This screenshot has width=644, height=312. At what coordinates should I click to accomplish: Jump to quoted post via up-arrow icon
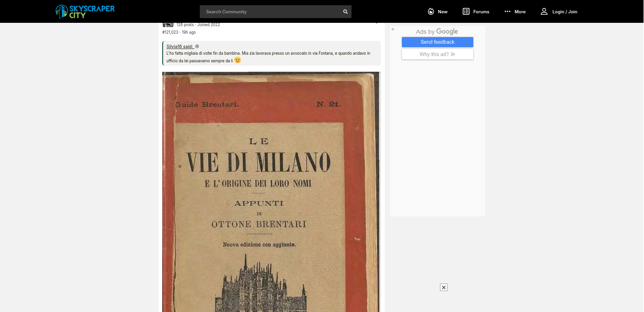pos(197,46)
